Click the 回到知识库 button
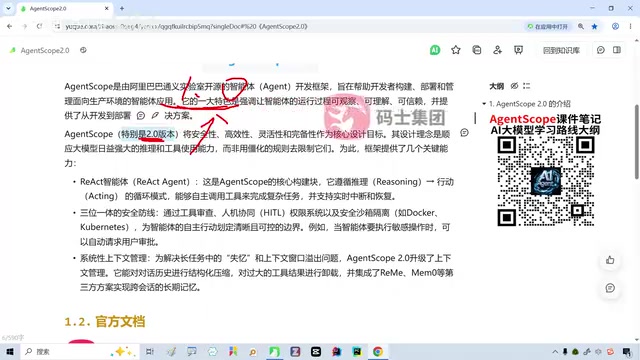640x360 pixels. (561, 50)
